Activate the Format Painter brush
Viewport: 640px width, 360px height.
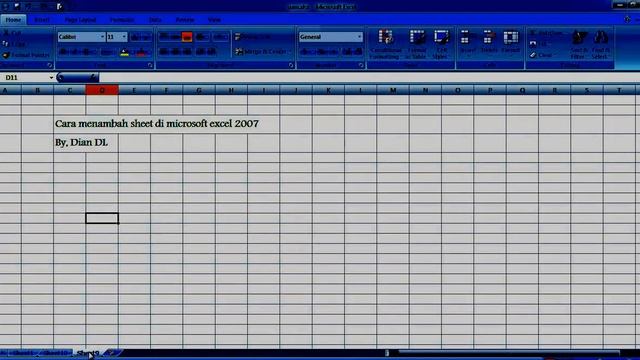[25, 55]
